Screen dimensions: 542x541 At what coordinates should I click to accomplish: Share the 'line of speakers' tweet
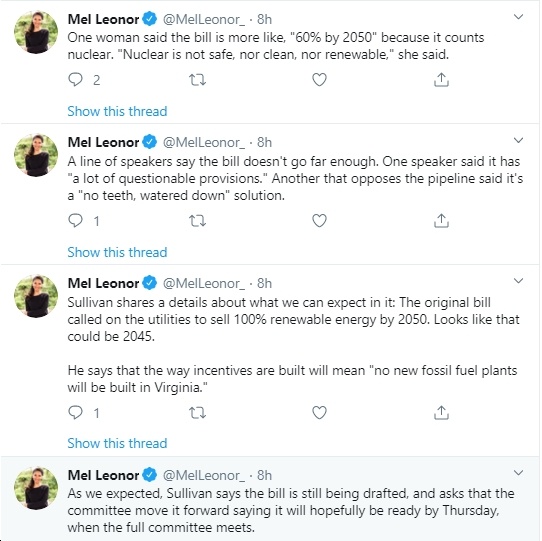(x=441, y=220)
